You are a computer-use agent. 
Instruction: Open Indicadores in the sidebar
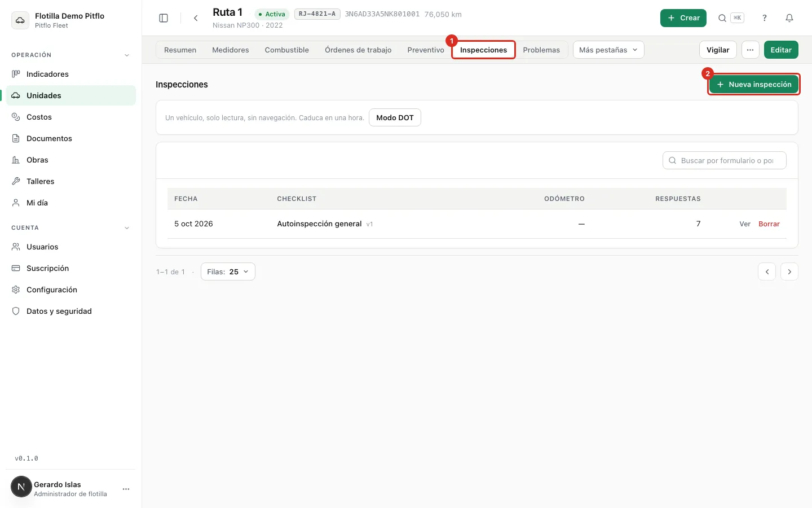(71, 74)
